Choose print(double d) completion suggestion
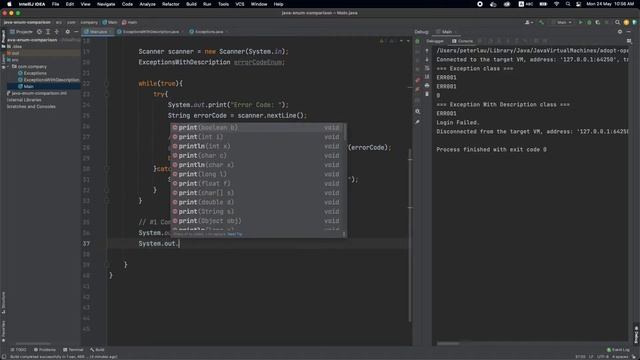 [x=258, y=202]
